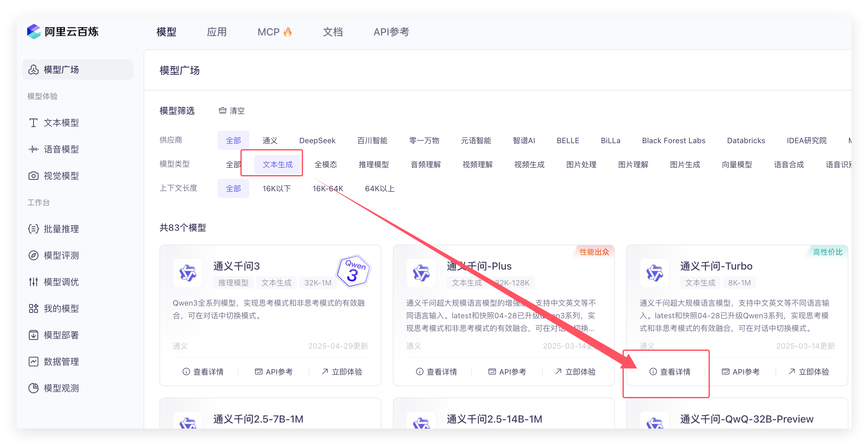Click API参考 on the 通义千问-Plus card
868x445 pixels.
click(507, 372)
